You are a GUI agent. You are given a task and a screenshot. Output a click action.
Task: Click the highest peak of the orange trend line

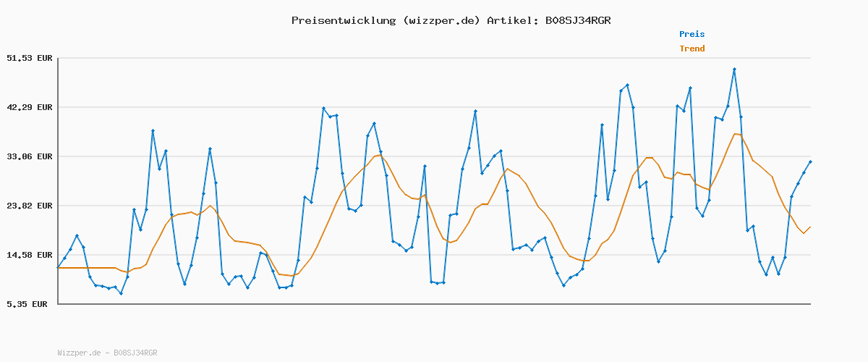[735, 134]
